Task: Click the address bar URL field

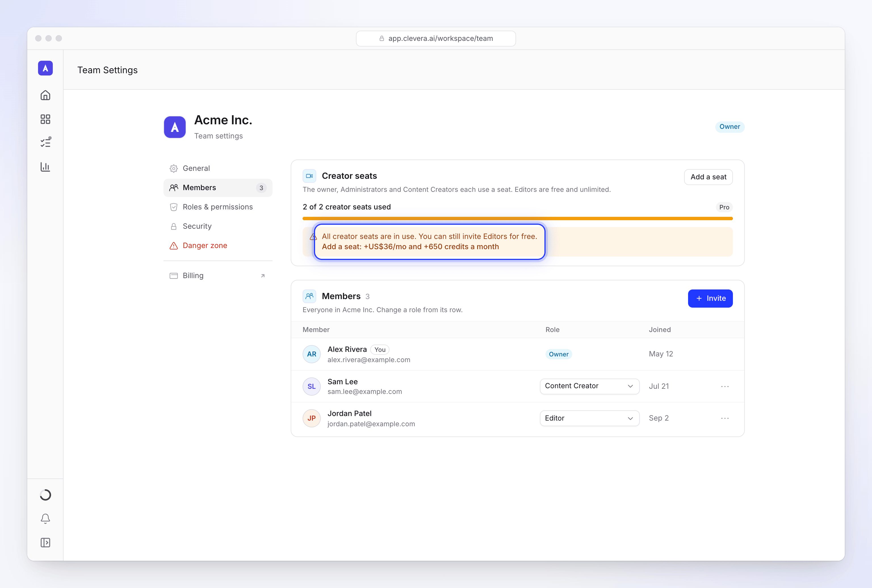Action: (x=436, y=39)
